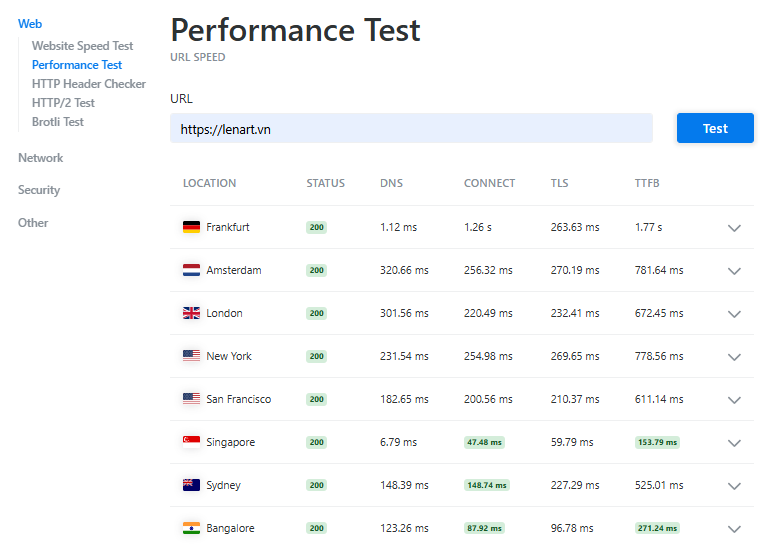Click the URL SPEED subtitle text
Image resolution: width=778 pixels, height=558 pixels.
tap(197, 57)
